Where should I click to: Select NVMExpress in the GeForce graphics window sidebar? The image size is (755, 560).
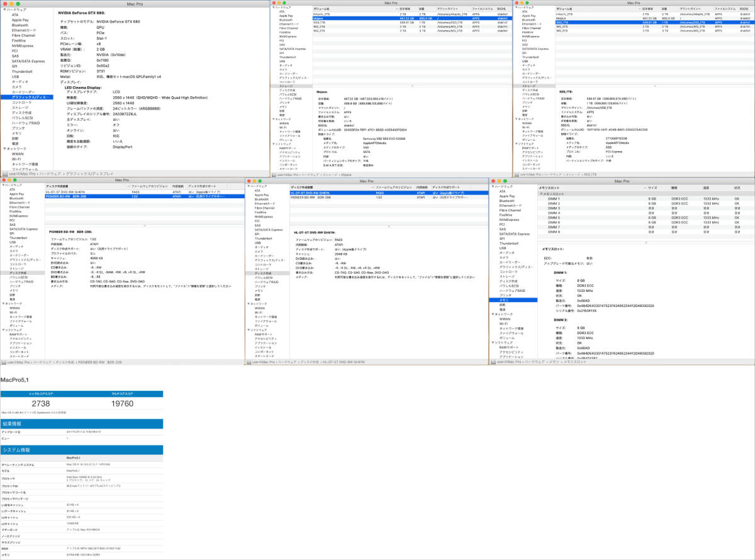23,45
